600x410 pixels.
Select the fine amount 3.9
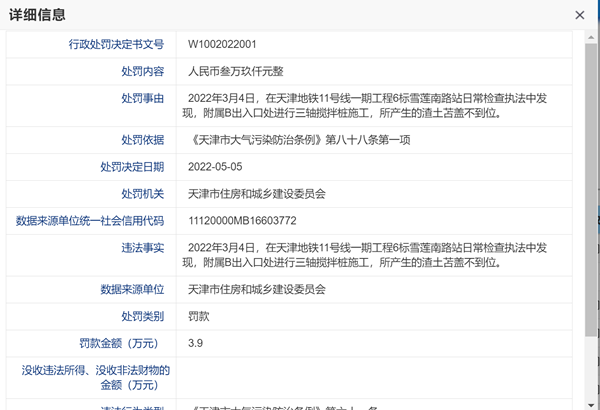coord(195,343)
